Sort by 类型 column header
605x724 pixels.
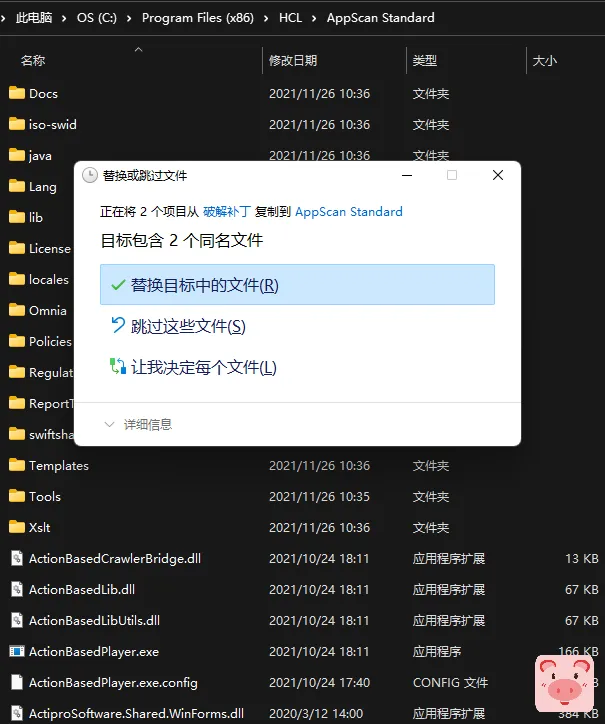pos(425,60)
